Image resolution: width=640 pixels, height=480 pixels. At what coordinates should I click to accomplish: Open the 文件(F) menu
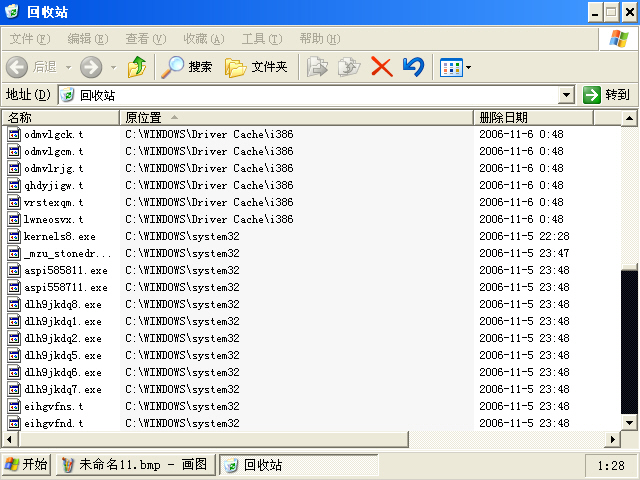tap(30, 39)
